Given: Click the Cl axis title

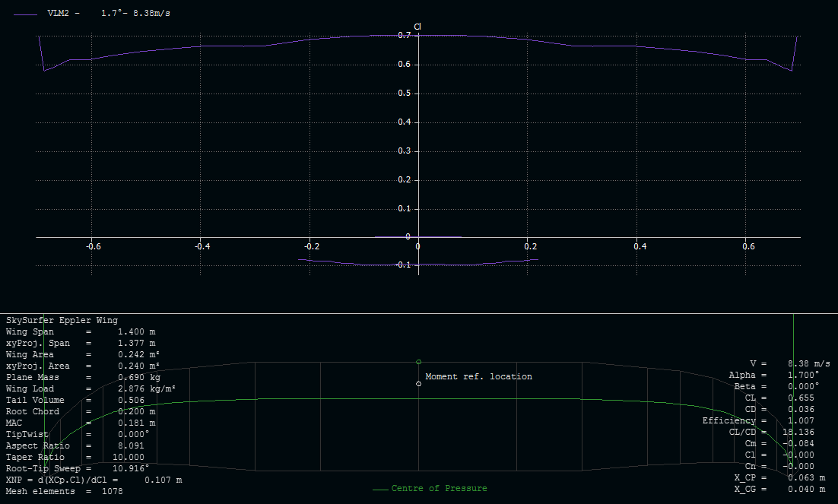Looking at the screenshot, I should pos(417,27).
